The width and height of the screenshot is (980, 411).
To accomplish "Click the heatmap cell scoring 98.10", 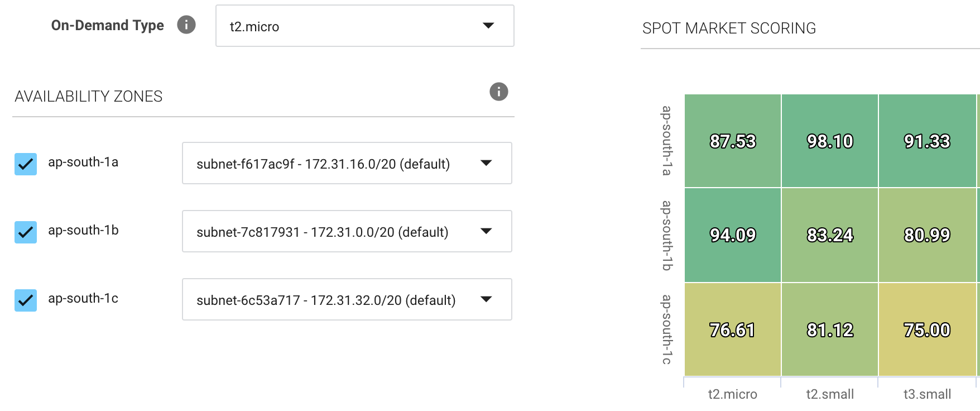I will click(829, 141).
